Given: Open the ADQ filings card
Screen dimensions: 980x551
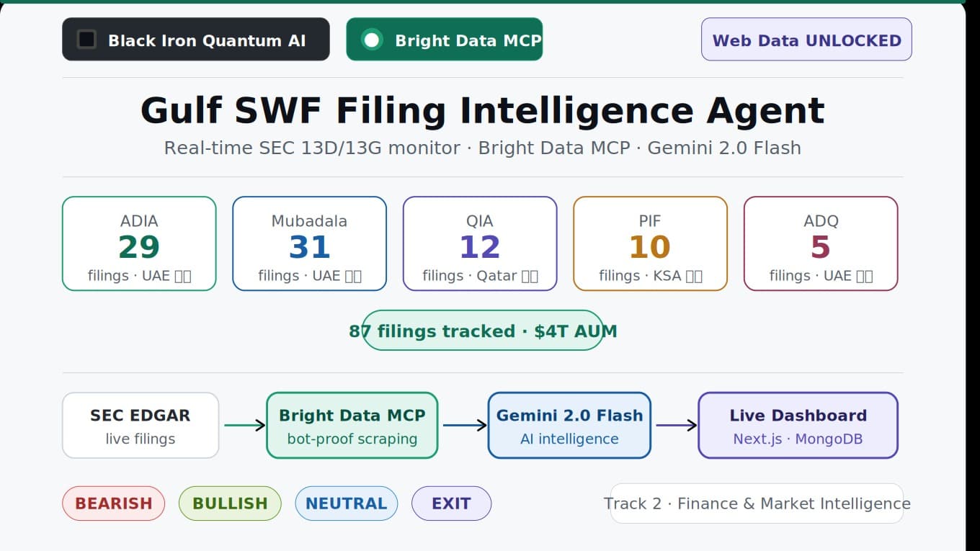Looking at the screenshot, I should coord(821,243).
